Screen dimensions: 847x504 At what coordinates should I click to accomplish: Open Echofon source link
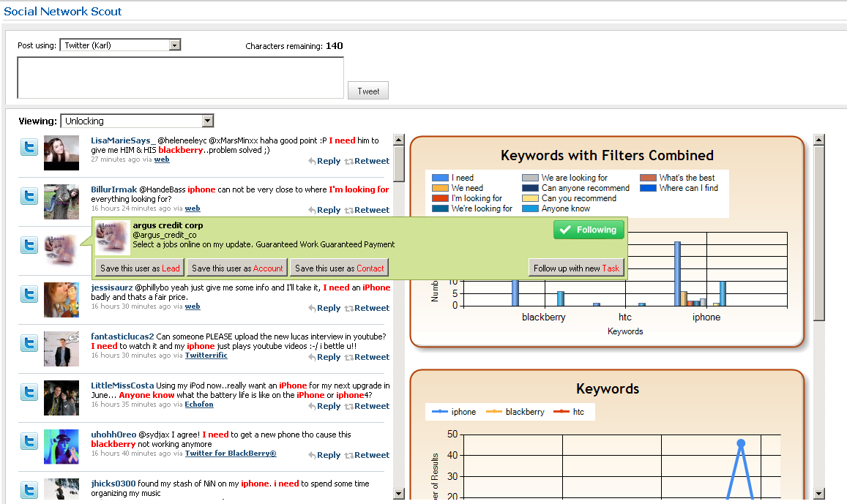[199, 405]
